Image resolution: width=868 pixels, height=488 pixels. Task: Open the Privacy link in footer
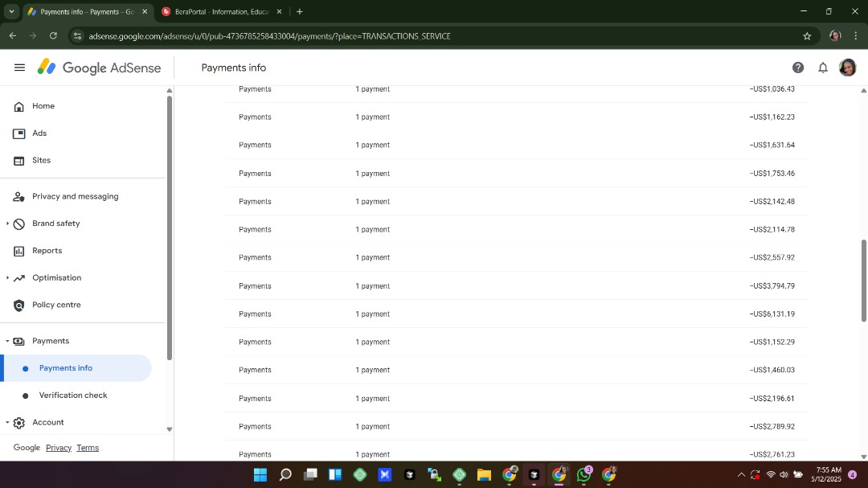59,448
